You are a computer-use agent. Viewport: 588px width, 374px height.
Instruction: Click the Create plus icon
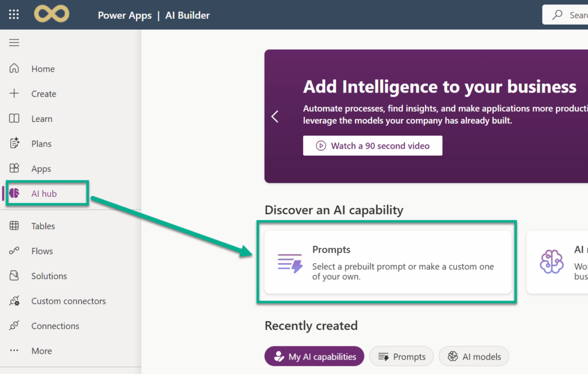click(x=14, y=94)
